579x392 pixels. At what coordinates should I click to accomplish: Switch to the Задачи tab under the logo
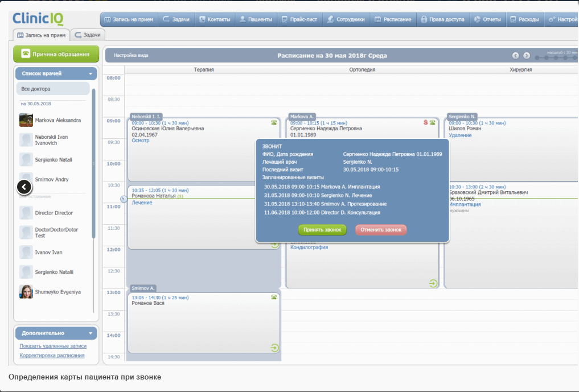88,35
